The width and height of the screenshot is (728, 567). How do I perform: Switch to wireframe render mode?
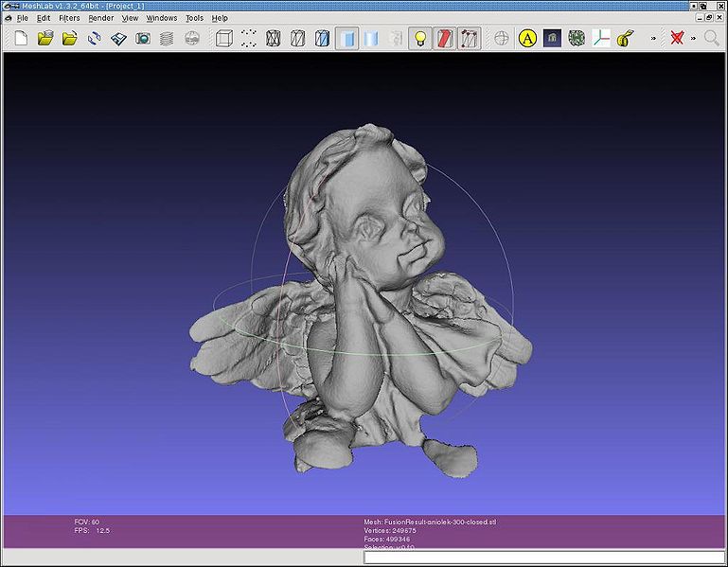coord(274,39)
